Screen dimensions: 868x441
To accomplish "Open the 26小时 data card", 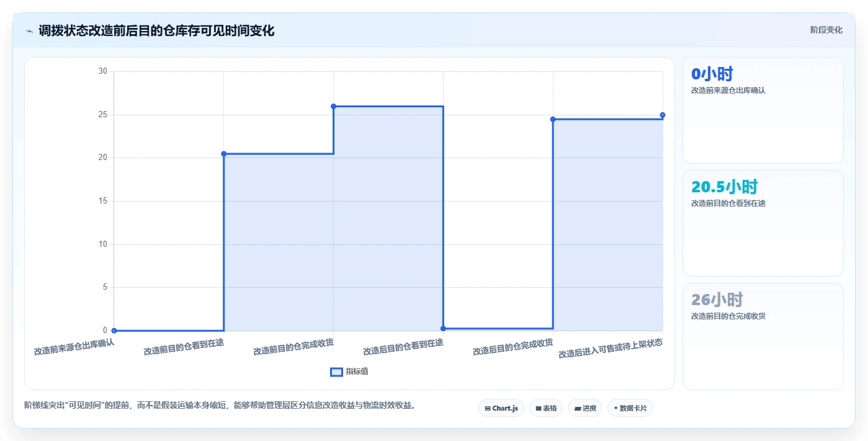I will 763,336.
